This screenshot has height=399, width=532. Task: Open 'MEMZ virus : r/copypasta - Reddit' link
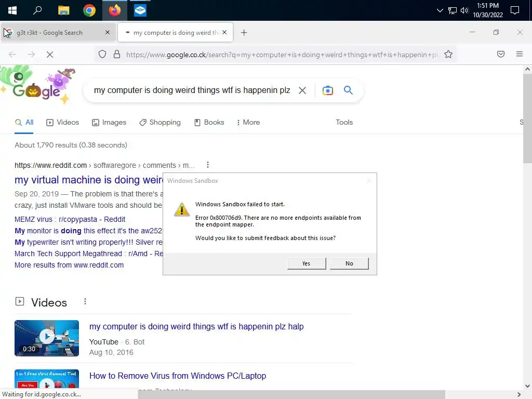(70, 220)
